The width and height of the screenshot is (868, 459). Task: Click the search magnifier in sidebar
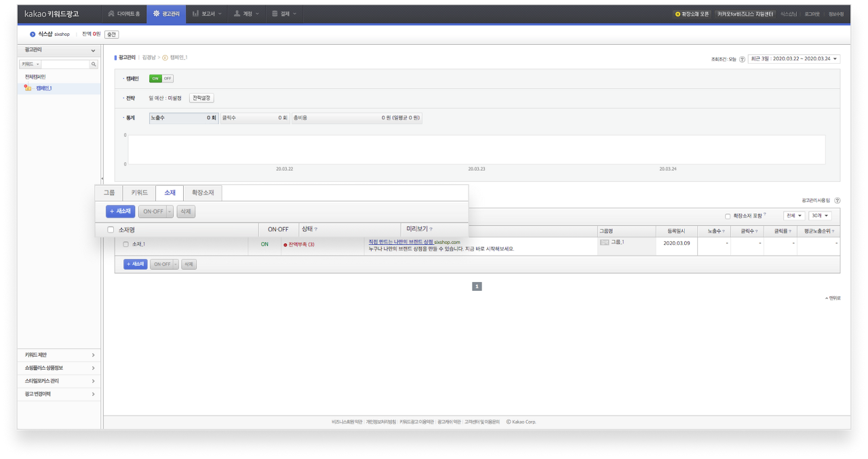(94, 64)
